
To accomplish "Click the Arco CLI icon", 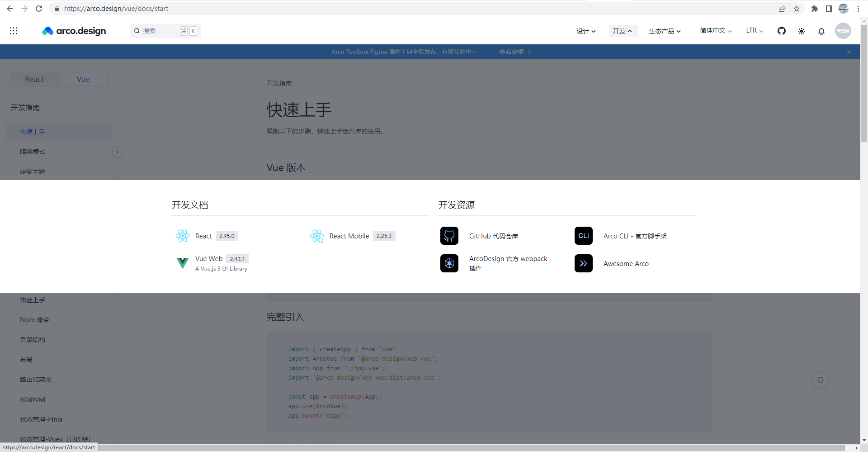I will click(584, 236).
